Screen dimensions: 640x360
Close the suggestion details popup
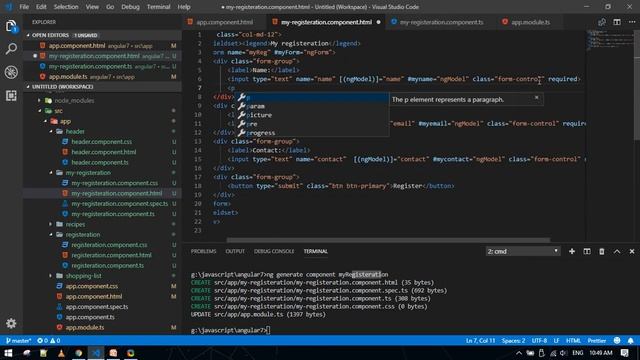pos(536,98)
